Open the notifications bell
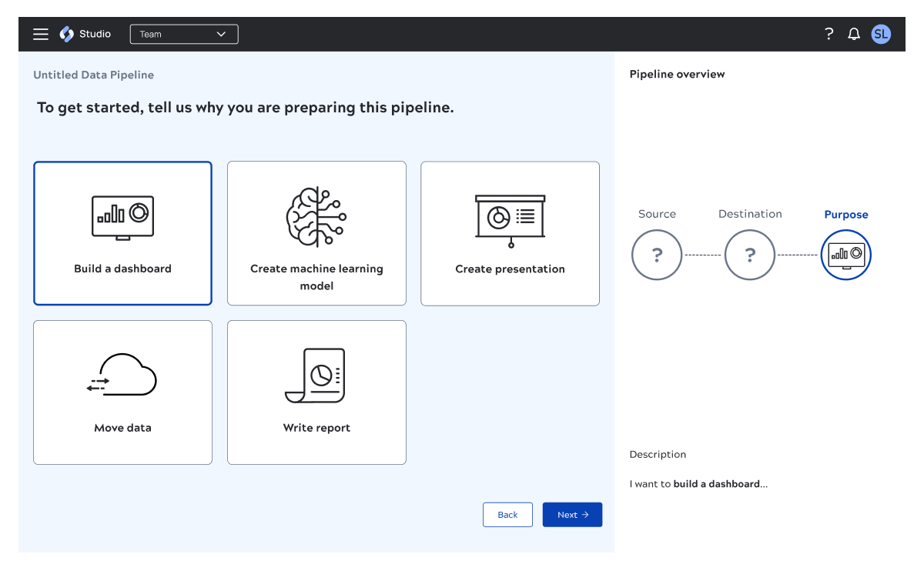924x571 pixels. pyautogui.click(x=853, y=34)
